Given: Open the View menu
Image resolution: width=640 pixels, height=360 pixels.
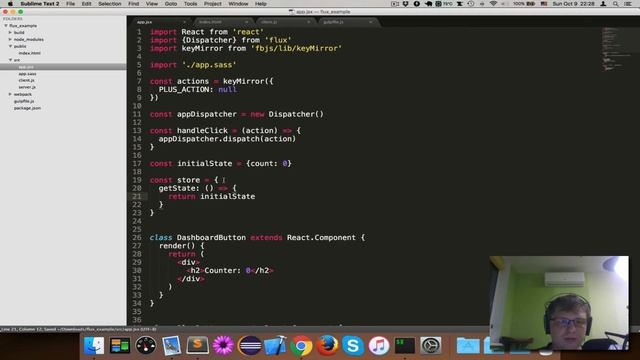Looking at the screenshot, I should point(152,4).
